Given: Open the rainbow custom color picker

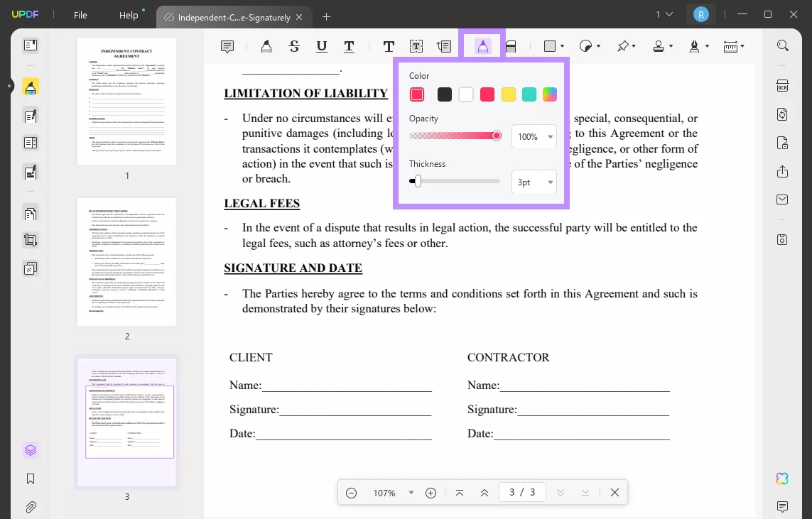Looking at the screenshot, I should click(549, 94).
